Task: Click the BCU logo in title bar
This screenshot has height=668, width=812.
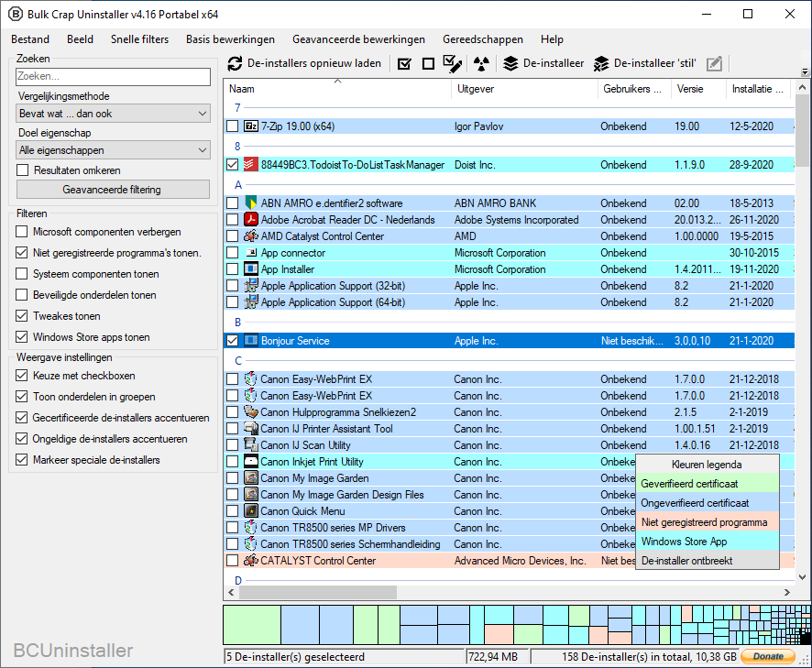Action: [16, 15]
